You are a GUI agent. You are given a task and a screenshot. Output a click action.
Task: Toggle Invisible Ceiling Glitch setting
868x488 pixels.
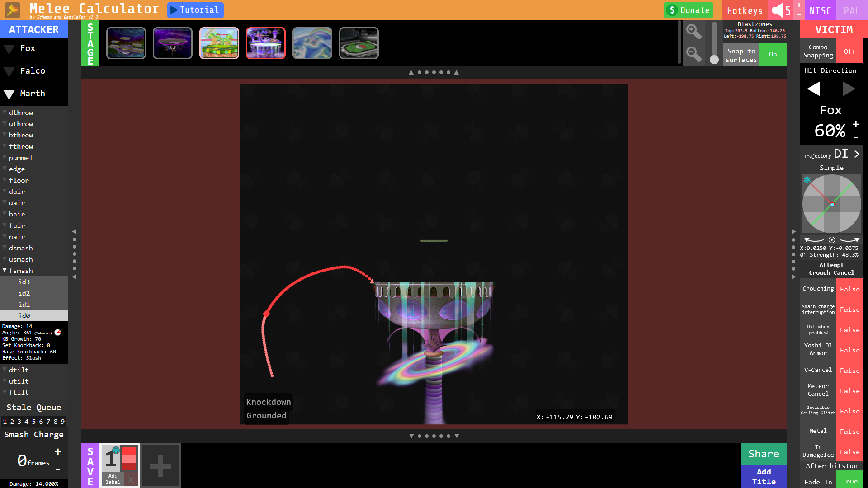coord(850,411)
